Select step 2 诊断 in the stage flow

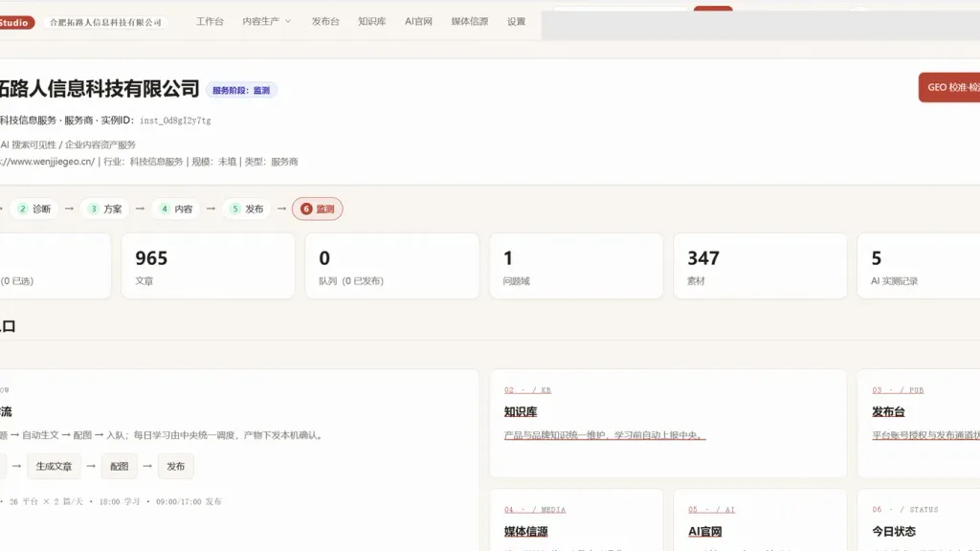coord(34,209)
